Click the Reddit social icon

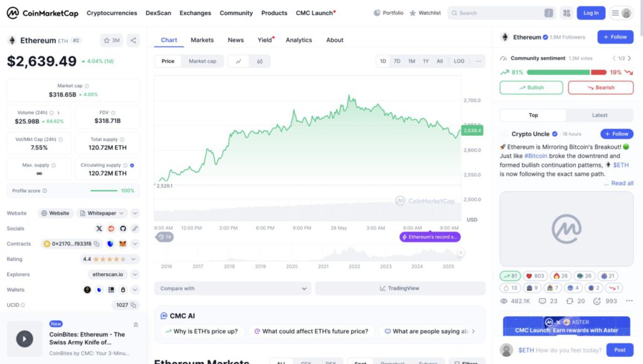(x=111, y=228)
